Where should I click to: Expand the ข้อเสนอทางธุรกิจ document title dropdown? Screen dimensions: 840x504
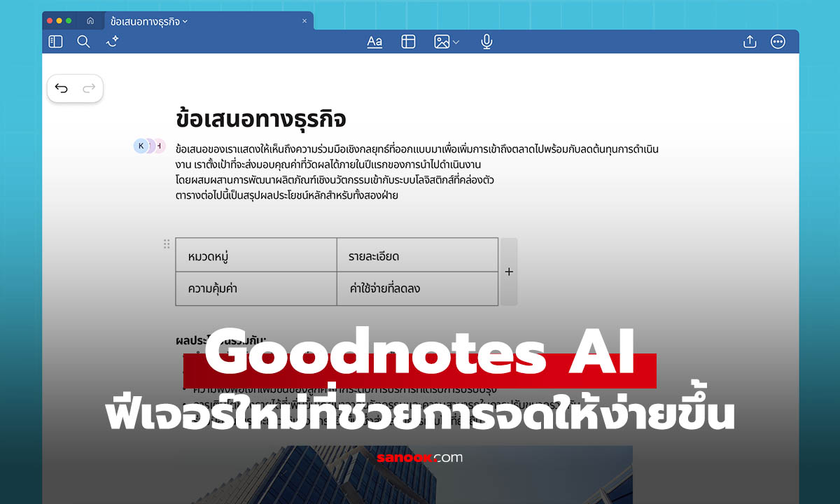click(x=185, y=22)
